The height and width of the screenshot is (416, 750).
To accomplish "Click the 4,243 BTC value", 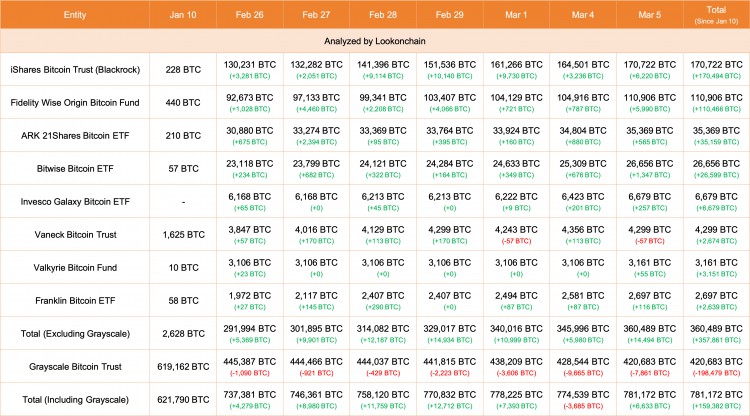I will pyautogui.click(x=516, y=230).
